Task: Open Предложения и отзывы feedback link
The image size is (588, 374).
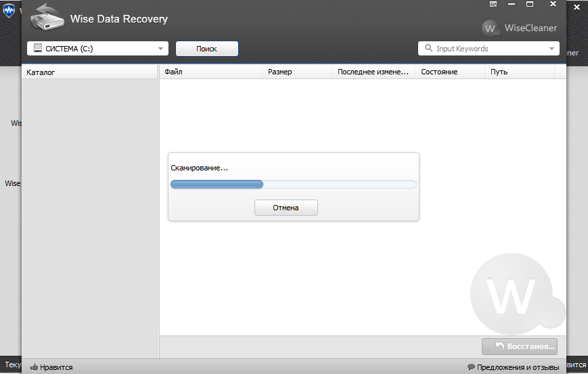Action: point(518,367)
